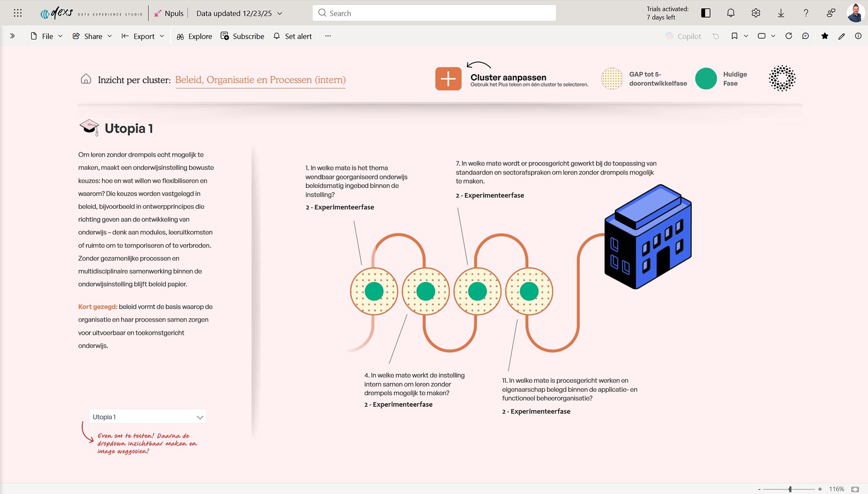Open the File menu
The height and width of the screenshot is (494, 868).
[x=47, y=36]
